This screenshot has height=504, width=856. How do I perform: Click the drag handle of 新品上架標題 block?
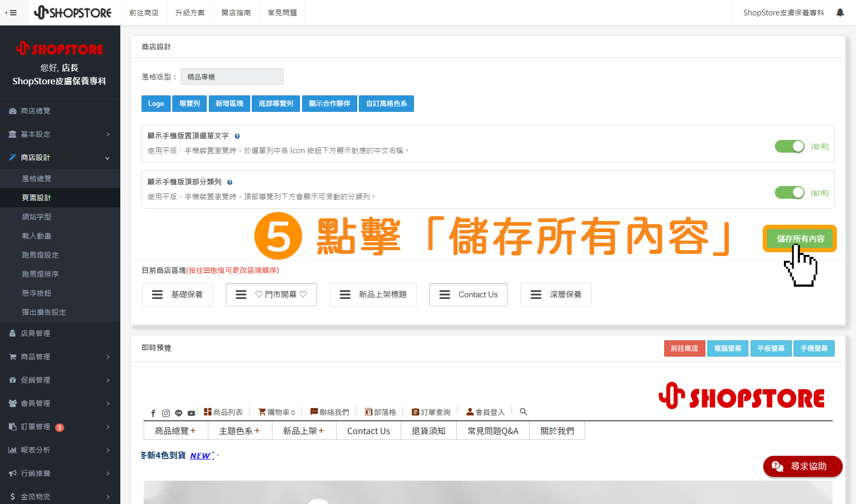(x=345, y=295)
